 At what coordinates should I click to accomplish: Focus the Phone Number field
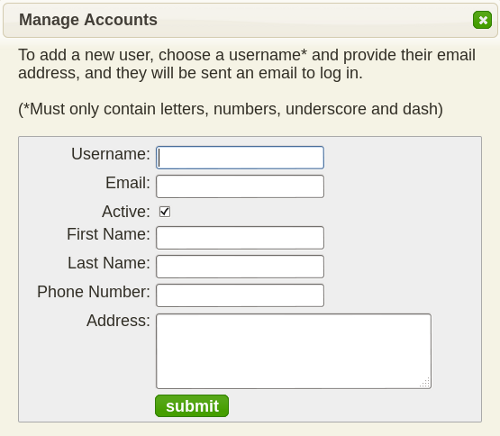pos(240,295)
